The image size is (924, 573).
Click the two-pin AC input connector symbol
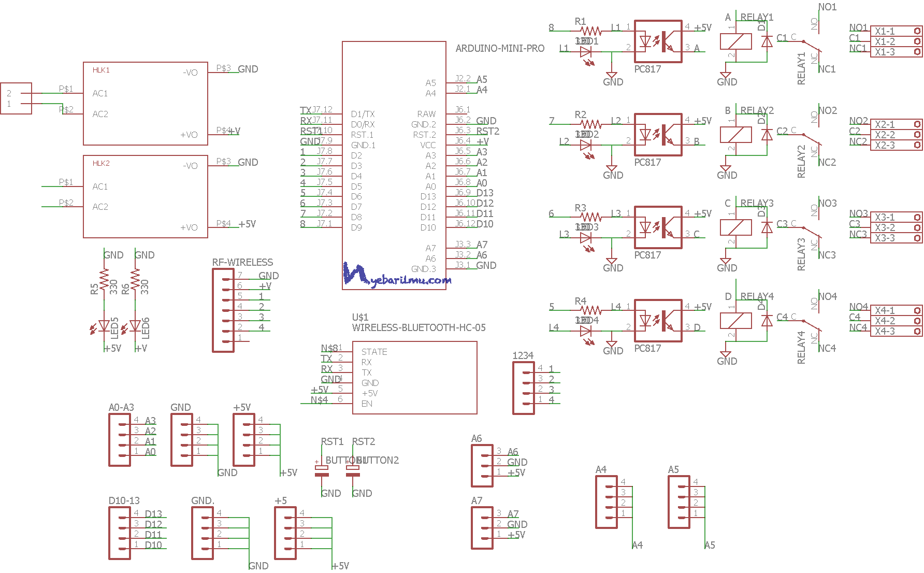[x=16, y=98]
